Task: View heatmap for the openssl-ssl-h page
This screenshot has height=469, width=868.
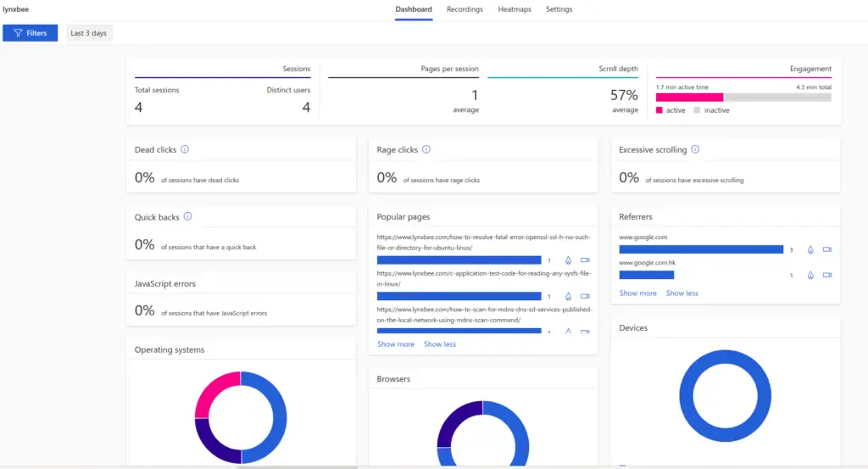Action: pos(568,260)
